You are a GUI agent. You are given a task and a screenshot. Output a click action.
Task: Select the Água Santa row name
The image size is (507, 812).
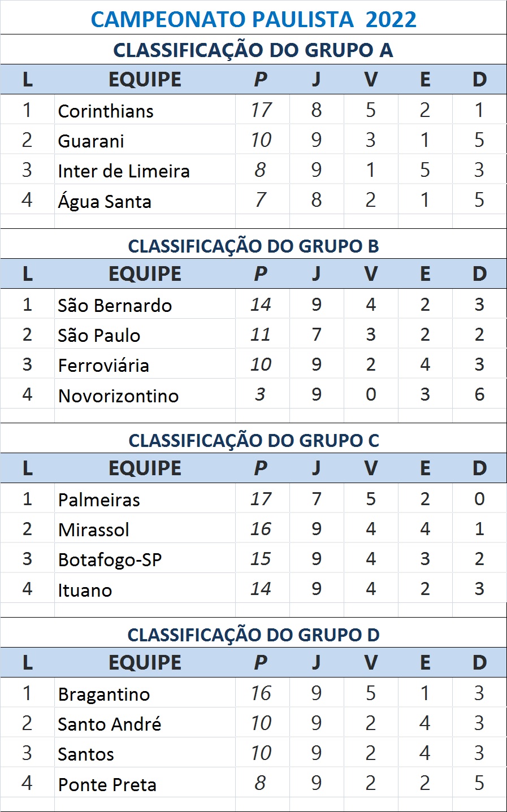(x=105, y=201)
